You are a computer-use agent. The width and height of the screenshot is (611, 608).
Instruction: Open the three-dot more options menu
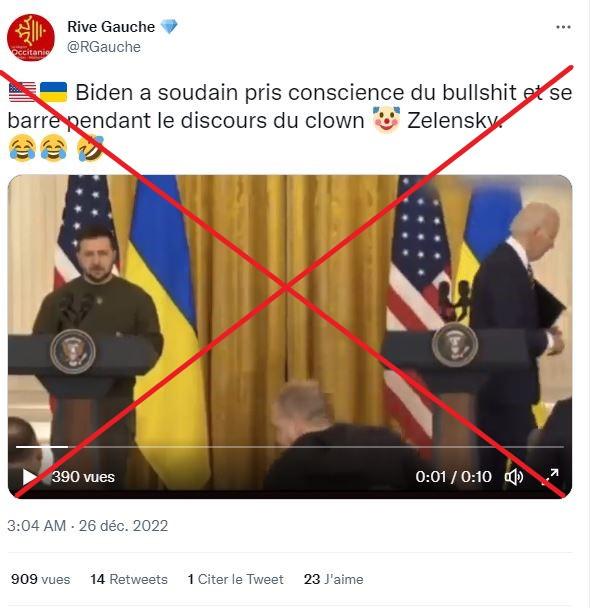point(563,27)
